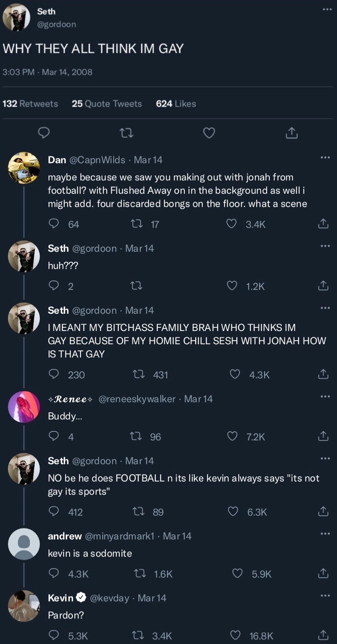Retweet Kevin's "Pardon?" tweet
Image resolution: width=337 pixels, height=644 pixels.
coord(138,635)
